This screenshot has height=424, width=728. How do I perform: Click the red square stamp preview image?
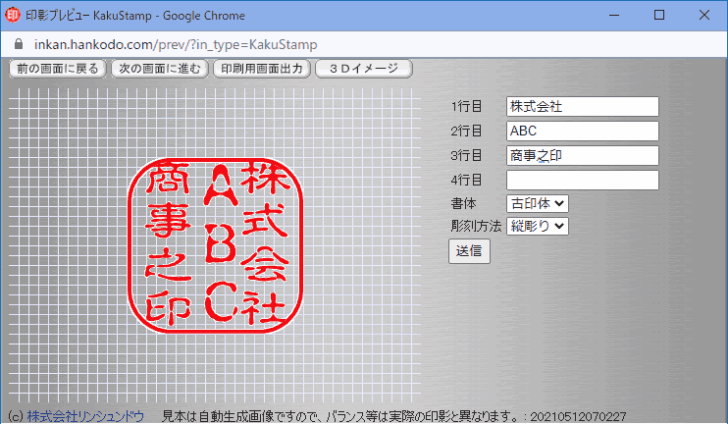click(x=211, y=242)
